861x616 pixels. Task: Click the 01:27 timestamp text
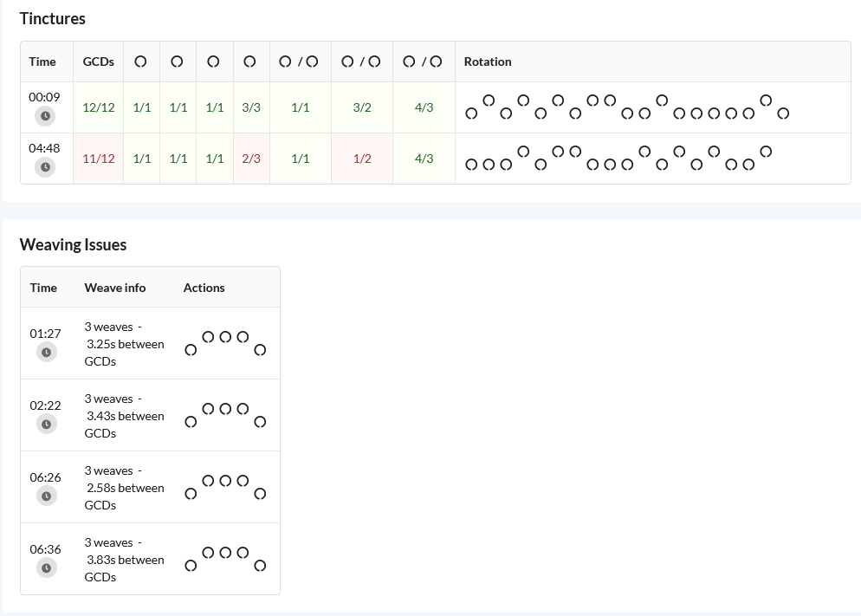pyautogui.click(x=46, y=334)
